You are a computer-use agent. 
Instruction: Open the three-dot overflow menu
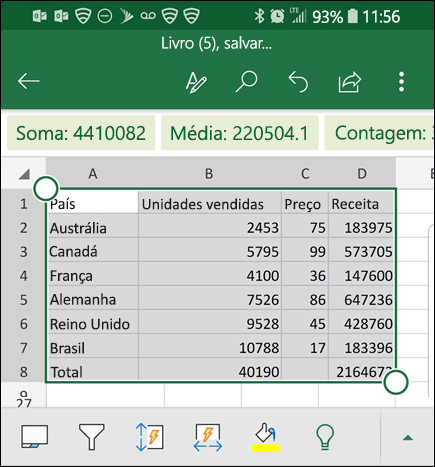coord(401,81)
